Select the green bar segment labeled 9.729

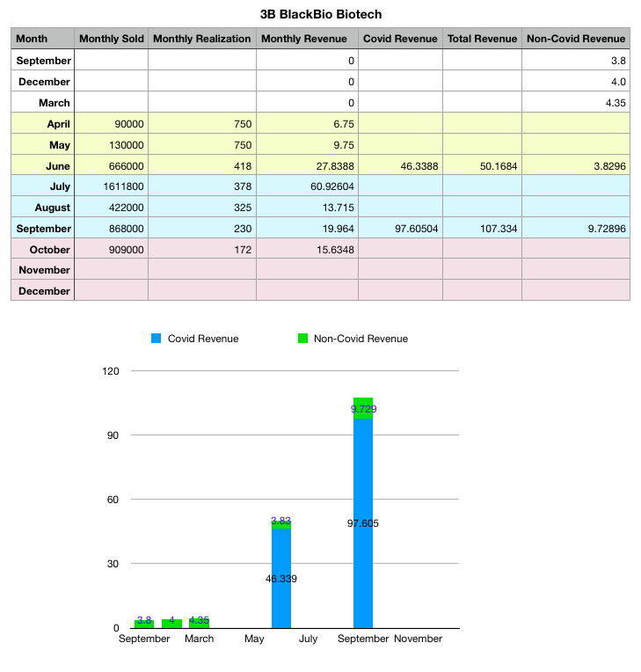click(x=363, y=409)
